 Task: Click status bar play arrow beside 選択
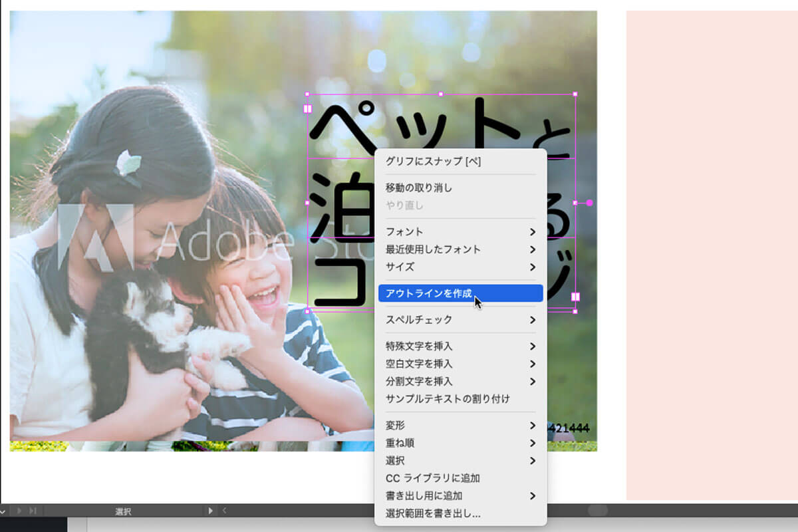pos(211,511)
